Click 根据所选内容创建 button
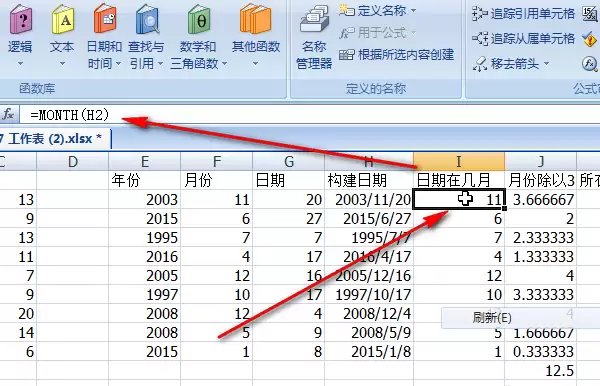The height and width of the screenshot is (386, 600). 396,55
